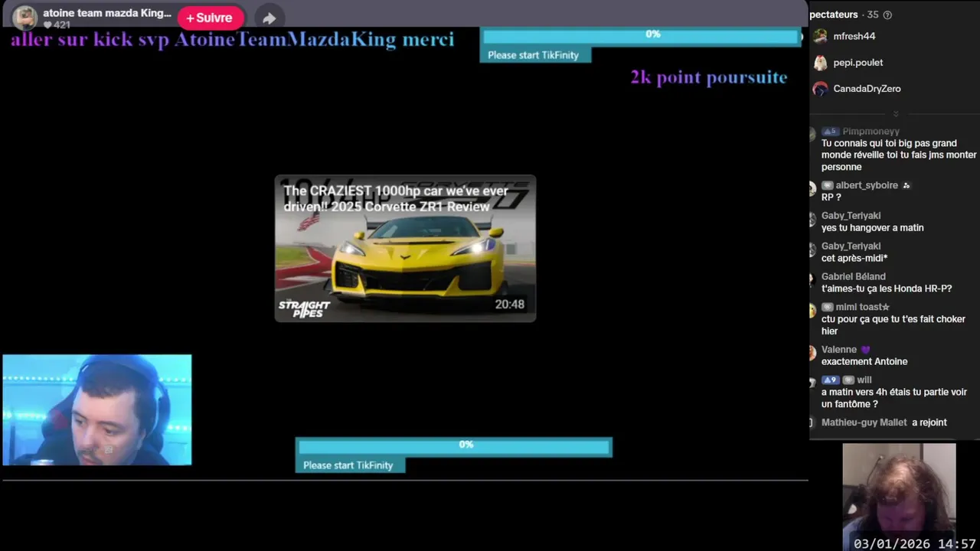
Task: Click the mfresh44 viewer name
Action: tap(854, 36)
